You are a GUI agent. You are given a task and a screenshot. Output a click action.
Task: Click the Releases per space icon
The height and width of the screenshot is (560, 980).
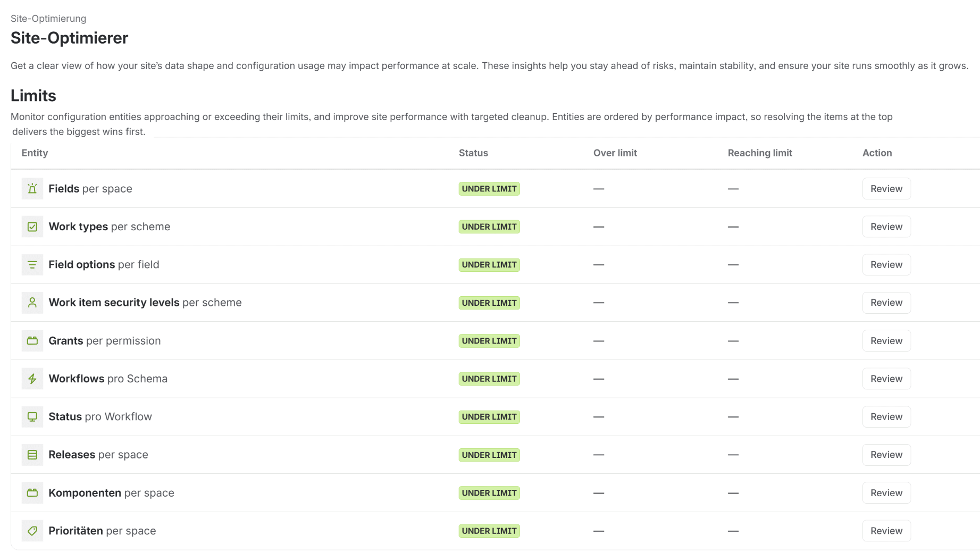[32, 455]
